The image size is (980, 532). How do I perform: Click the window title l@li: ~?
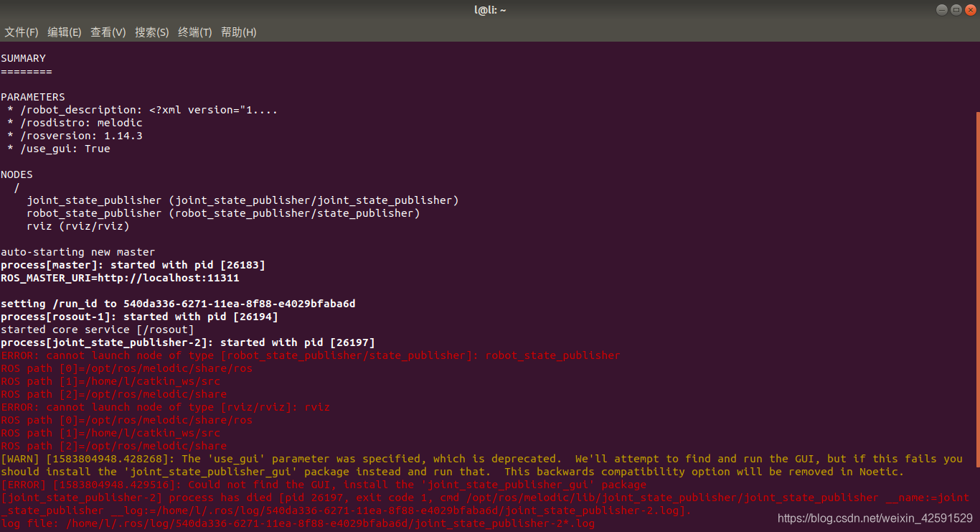pos(490,10)
